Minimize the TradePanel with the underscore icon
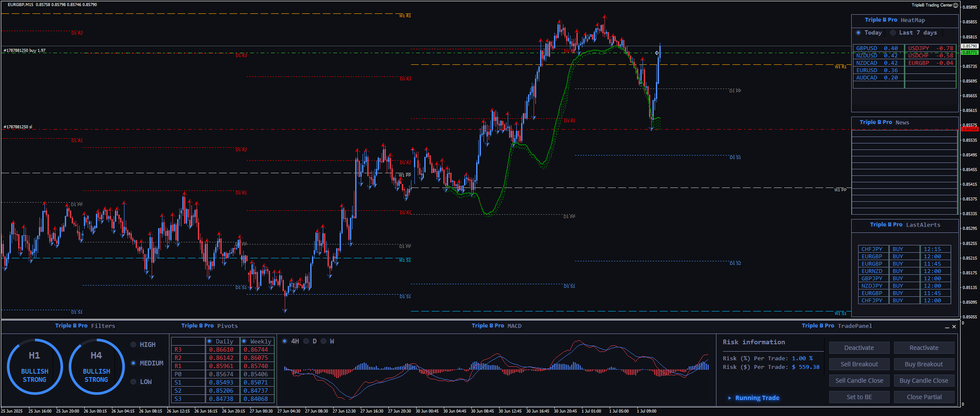 [x=947, y=327]
